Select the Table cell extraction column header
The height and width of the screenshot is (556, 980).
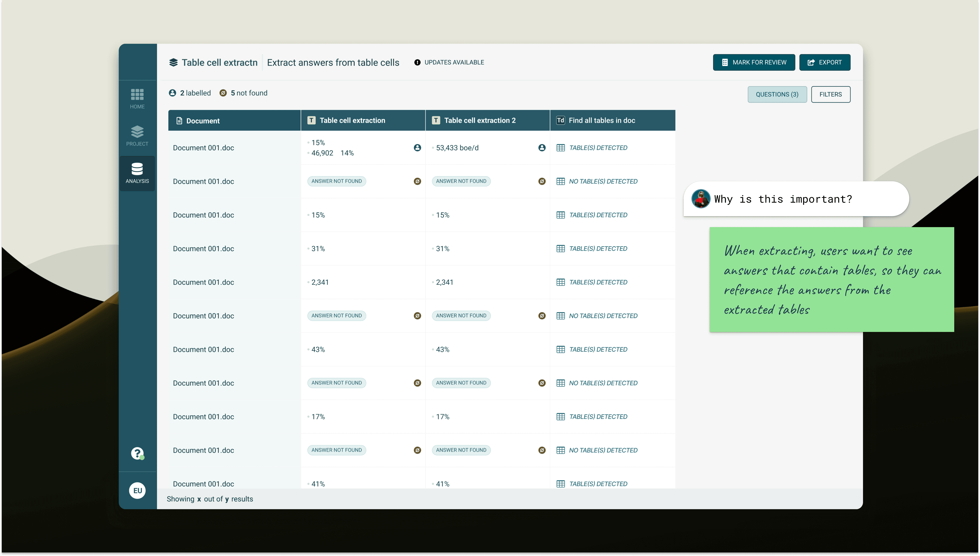pyautogui.click(x=363, y=121)
